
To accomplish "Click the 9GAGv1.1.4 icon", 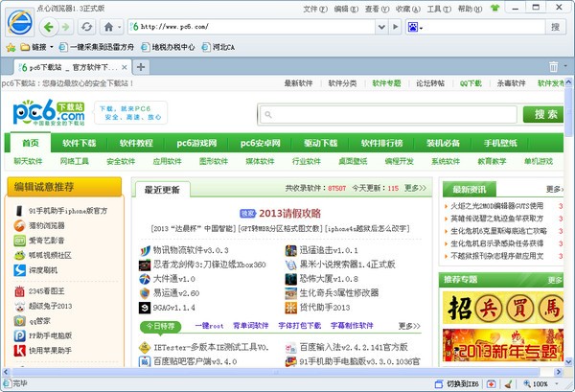I will [x=145, y=308].
